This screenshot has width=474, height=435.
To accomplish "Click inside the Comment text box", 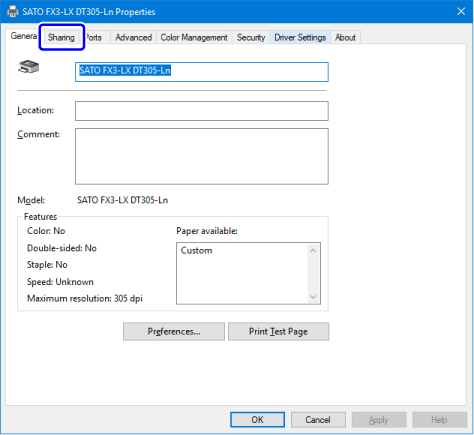I will point(202,156).
